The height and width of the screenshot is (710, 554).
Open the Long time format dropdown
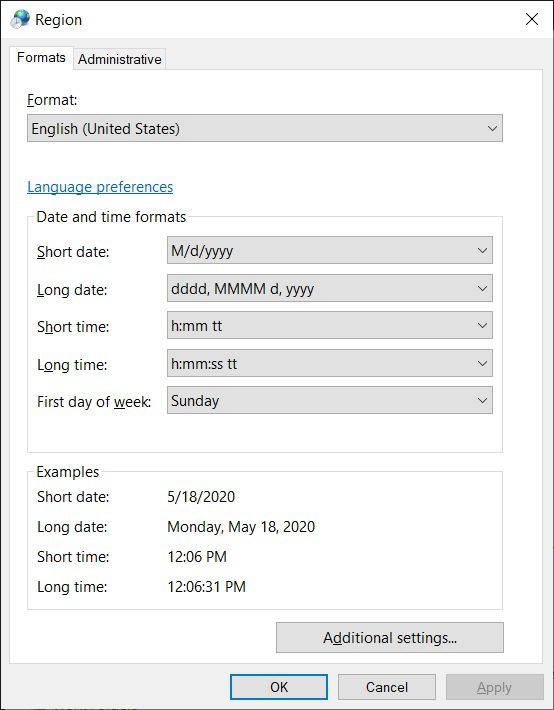(330, 363)
